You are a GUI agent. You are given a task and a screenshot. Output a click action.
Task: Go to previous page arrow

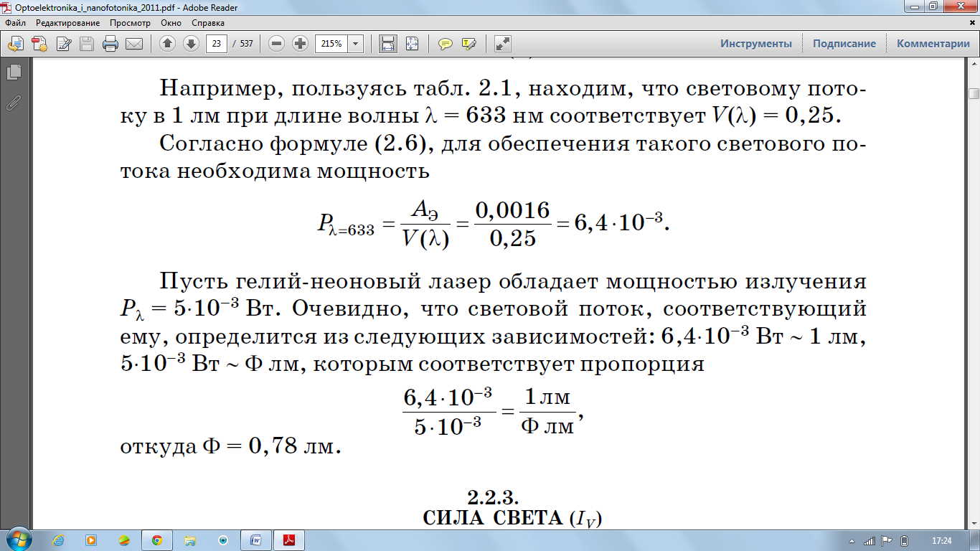pyautogui.click(x=167, y=44)
